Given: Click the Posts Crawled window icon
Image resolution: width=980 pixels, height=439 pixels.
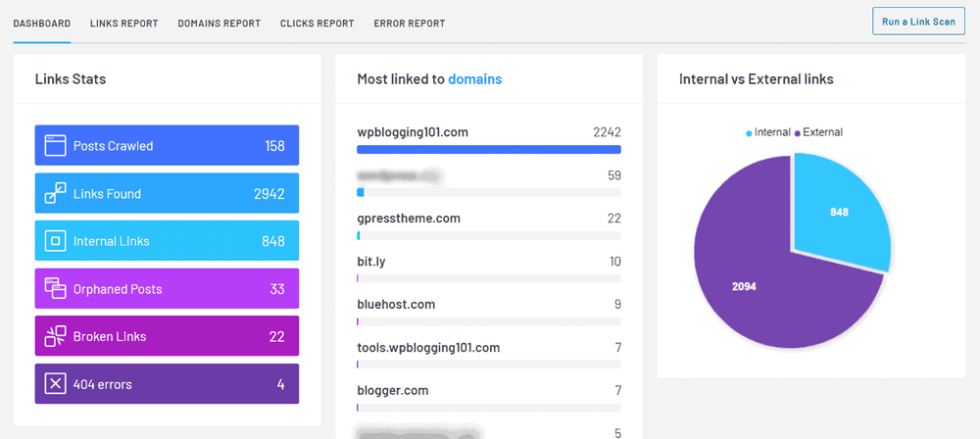Looking at the screenshot, I should click(x=55, y=146).
